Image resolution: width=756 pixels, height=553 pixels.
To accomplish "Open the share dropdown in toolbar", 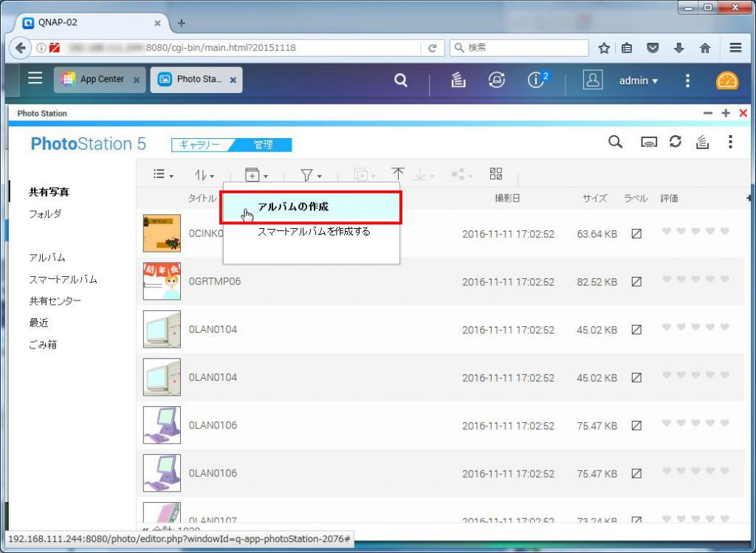I will (x=462, y=174).
